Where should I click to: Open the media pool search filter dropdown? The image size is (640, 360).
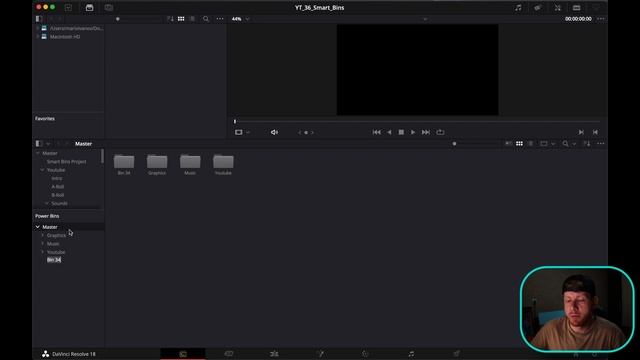click(574, 144)
